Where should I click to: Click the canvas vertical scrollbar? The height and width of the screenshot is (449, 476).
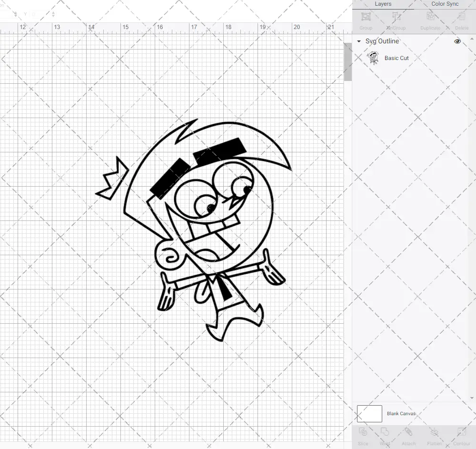point(348,61)
